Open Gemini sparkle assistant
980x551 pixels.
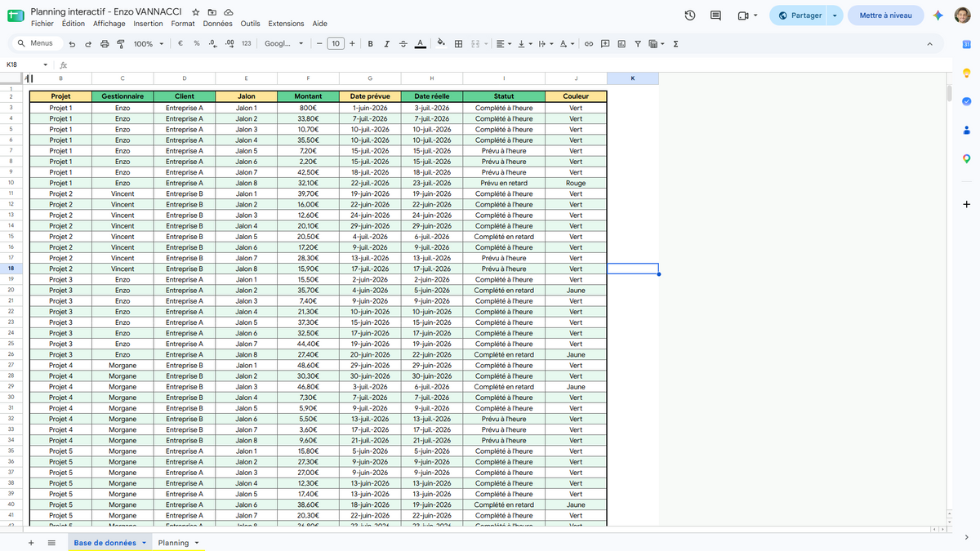tap(939, 16)
